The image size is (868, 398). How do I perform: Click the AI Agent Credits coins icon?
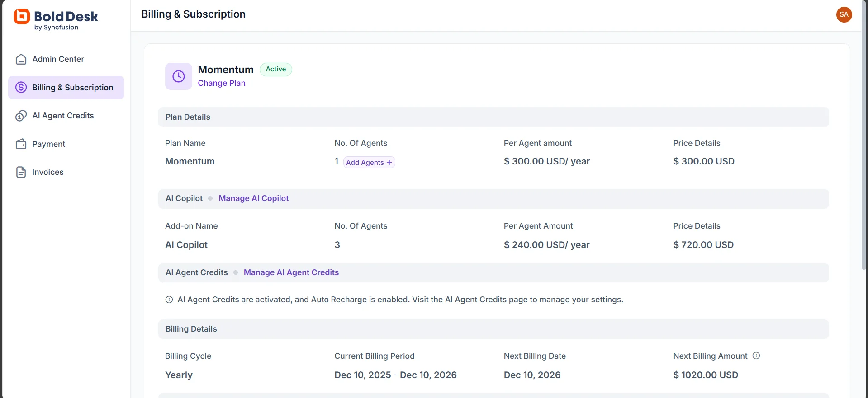click(21, 116)
